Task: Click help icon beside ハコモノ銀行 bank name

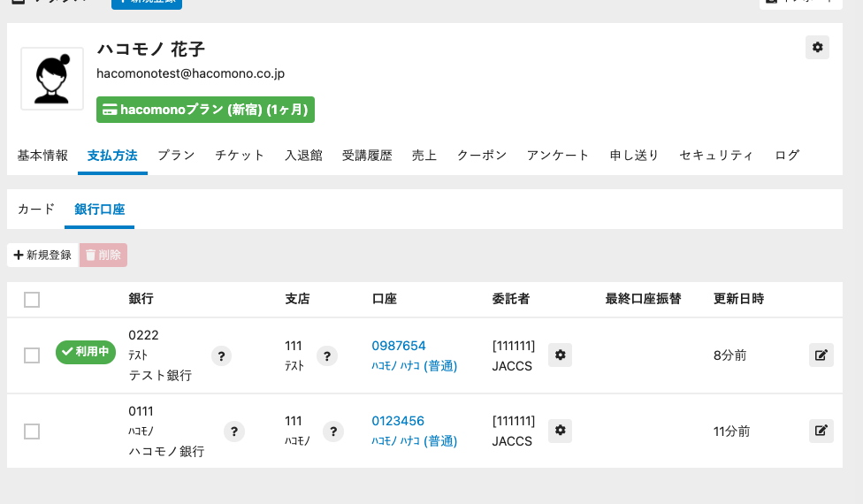Action: tap(233, 431)
